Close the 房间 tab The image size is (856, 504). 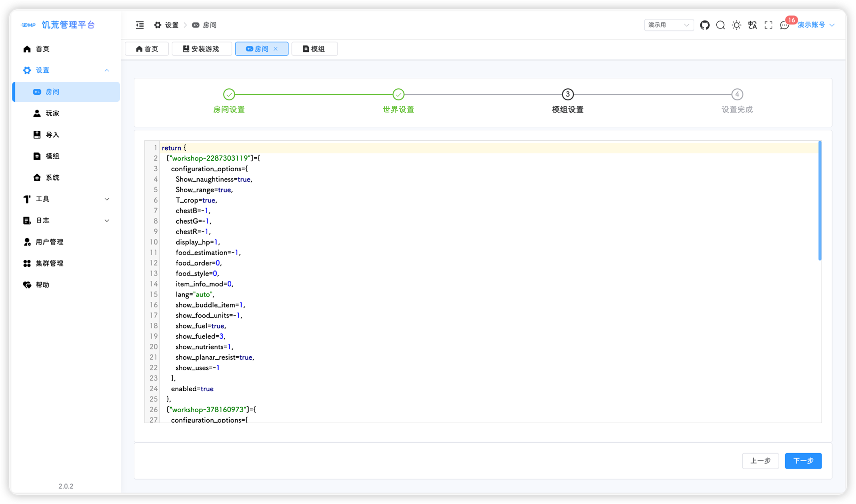click(x=276, y=49)
